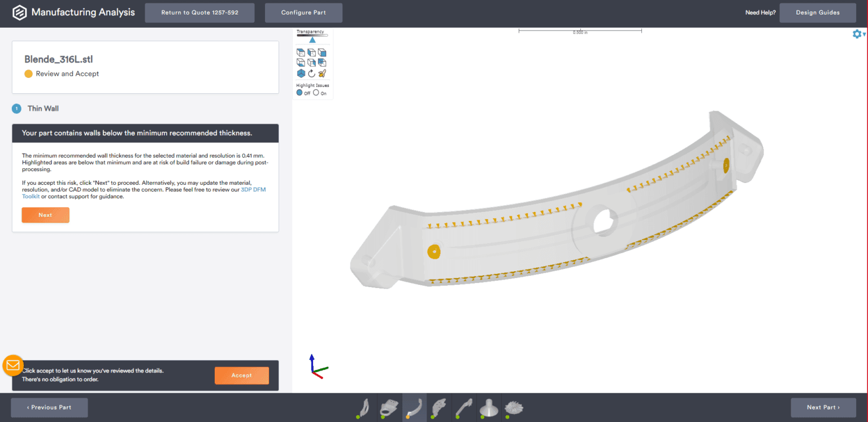868x422 pixels.
Task: Select the bottom view cube icon
Action: coord(301,62)
